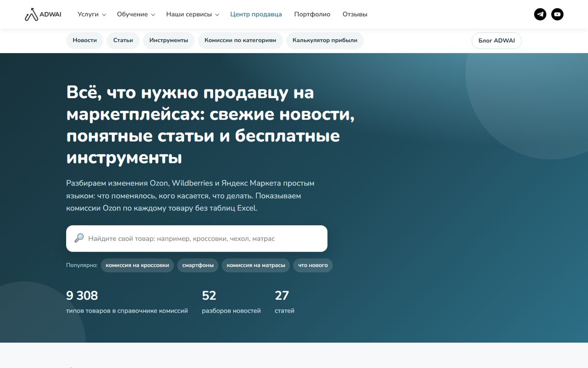Go to Портфолио page
This screenshot has height=368, width=588.
tap(312, 14)
